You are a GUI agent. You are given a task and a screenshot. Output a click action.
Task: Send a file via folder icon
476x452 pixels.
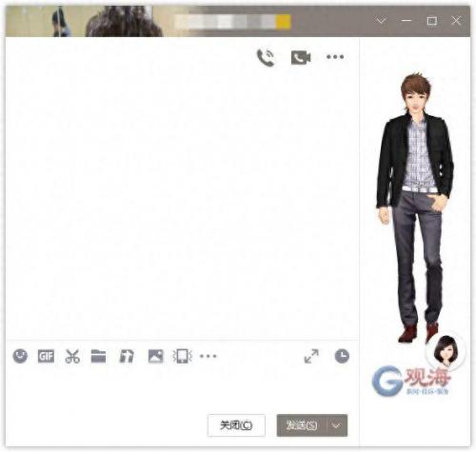coord(98,356)
